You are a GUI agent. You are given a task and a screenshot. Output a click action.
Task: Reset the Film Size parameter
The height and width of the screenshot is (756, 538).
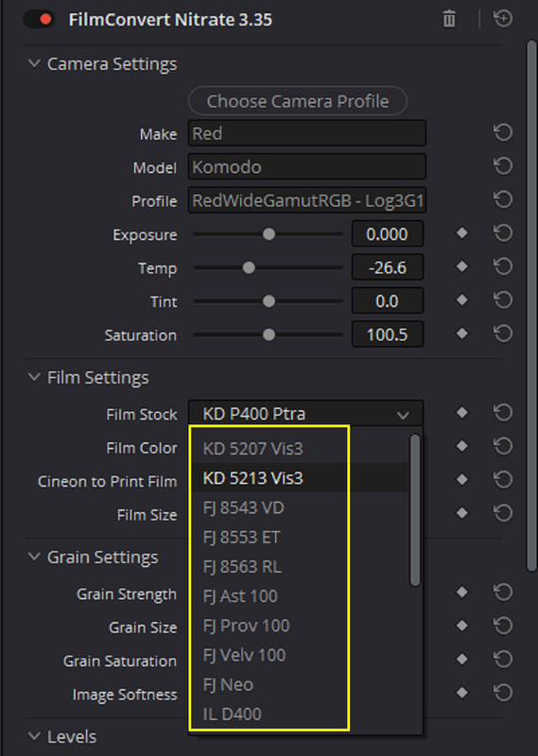pyautogui.click(x=503, y=513)
